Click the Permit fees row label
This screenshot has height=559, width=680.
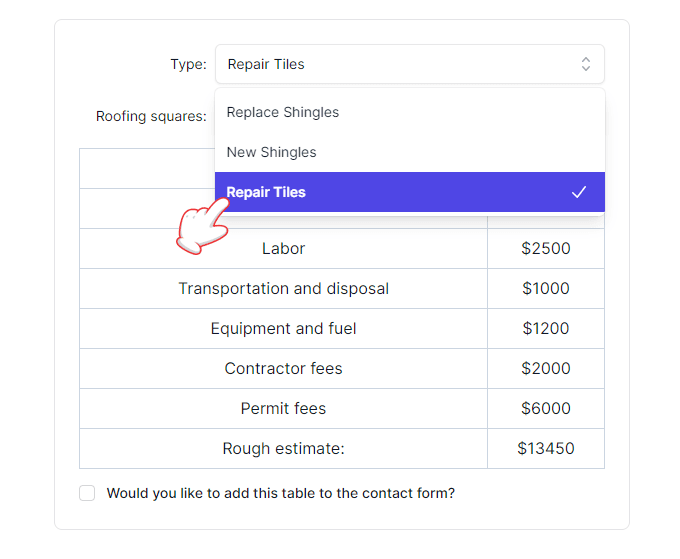283,408
